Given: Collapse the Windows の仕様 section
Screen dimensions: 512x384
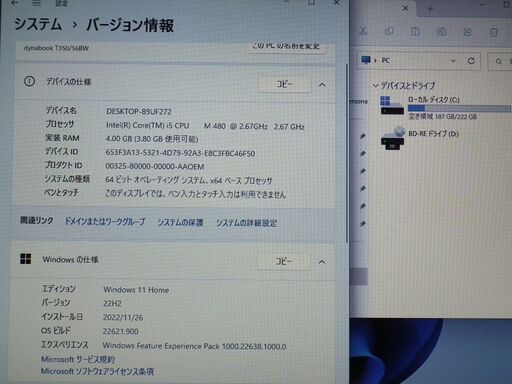Looking at the screenshot, I should click(322, 262).
